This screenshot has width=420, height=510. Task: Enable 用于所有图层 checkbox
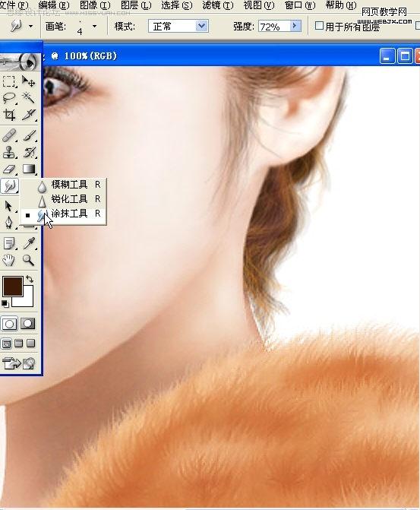[319, 26]
